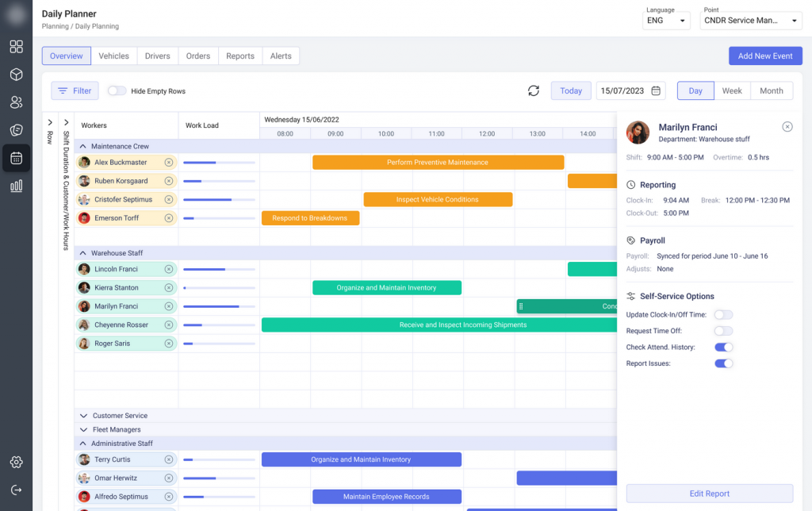Open the settings gear in the sidebar

pyautogui.click(x=16, y=462)
